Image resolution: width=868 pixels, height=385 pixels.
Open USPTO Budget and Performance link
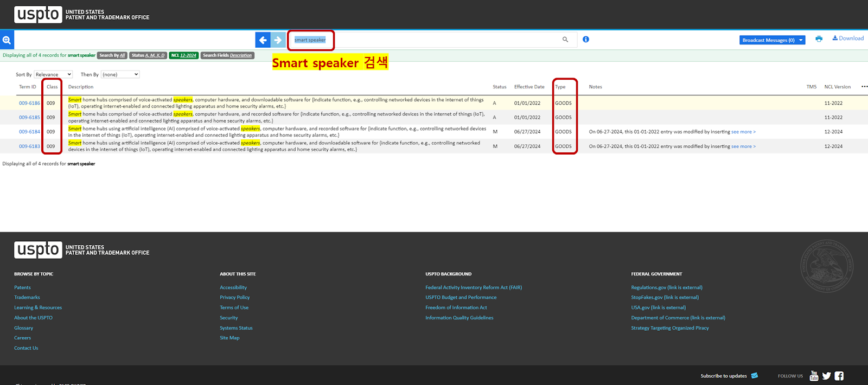click(461, 297)
